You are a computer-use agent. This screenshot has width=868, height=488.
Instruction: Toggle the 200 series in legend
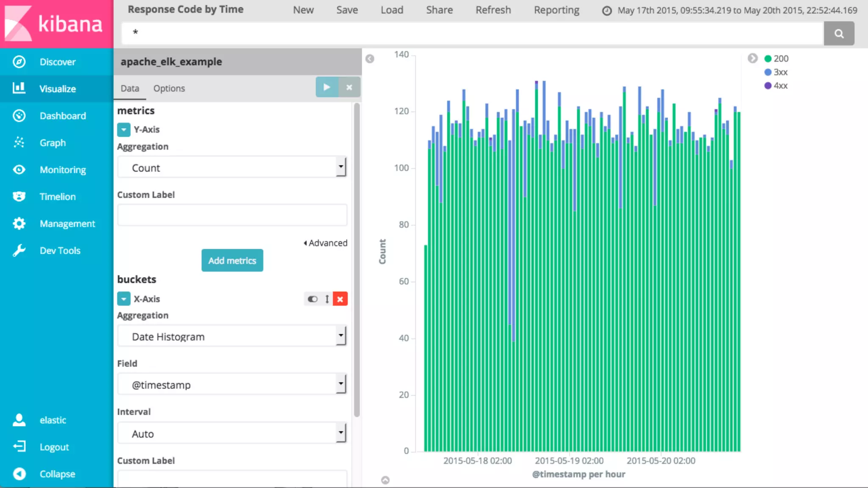[780, 58]
